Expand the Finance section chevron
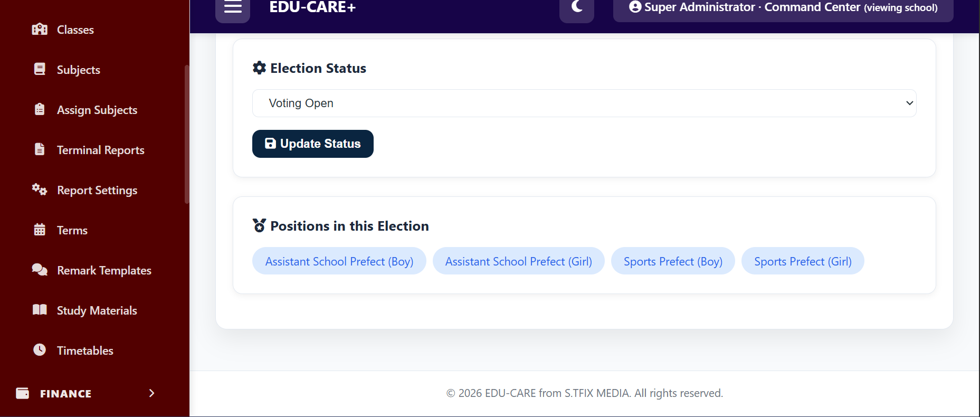Screen dimensions: 980x417 (151, 393)
